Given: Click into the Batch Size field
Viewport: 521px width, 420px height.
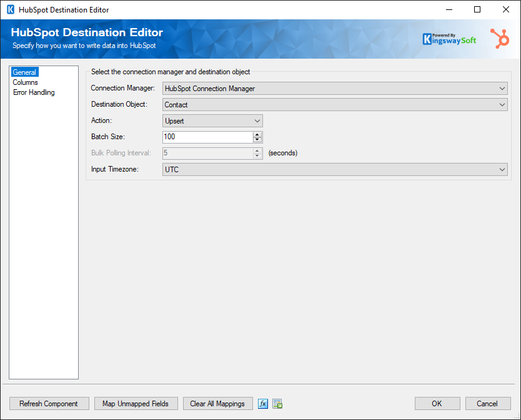Looking at the screenshot, I should tap(208, 137).
